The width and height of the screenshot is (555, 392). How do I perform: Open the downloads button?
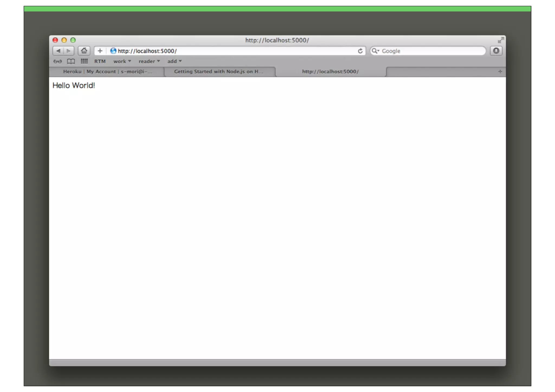coord(496,51)
